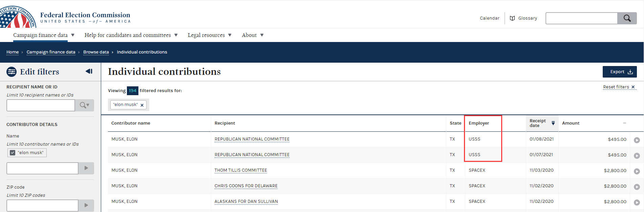This screenshot has width=644, height=212.
Task: Click the recipient name search icon
Action: (x=84, y=105)
